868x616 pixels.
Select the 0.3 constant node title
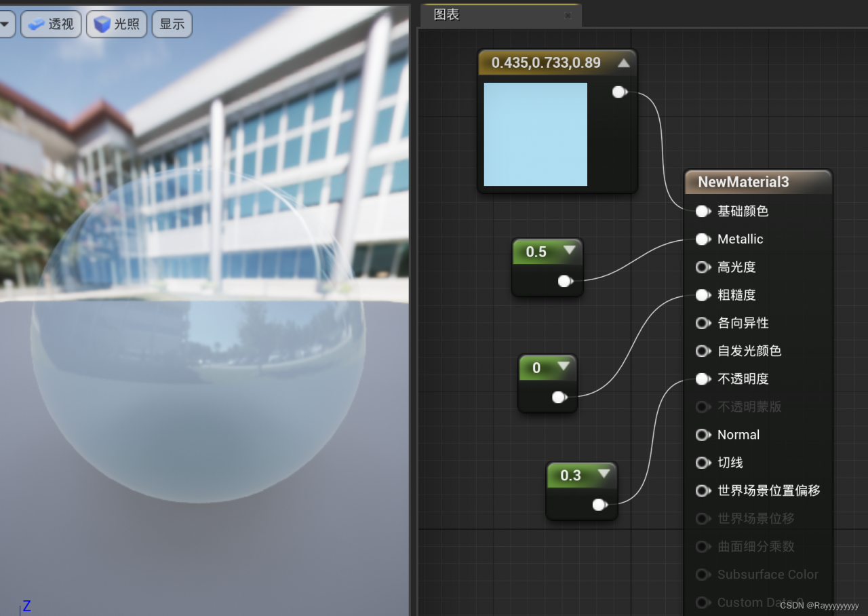(x=570, y=476)
